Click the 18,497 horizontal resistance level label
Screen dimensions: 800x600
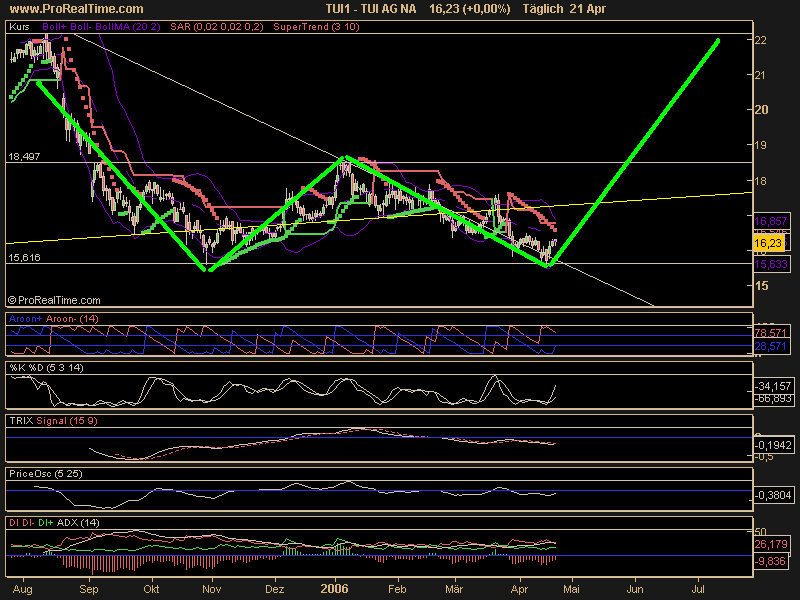click(x=24, y=157)
